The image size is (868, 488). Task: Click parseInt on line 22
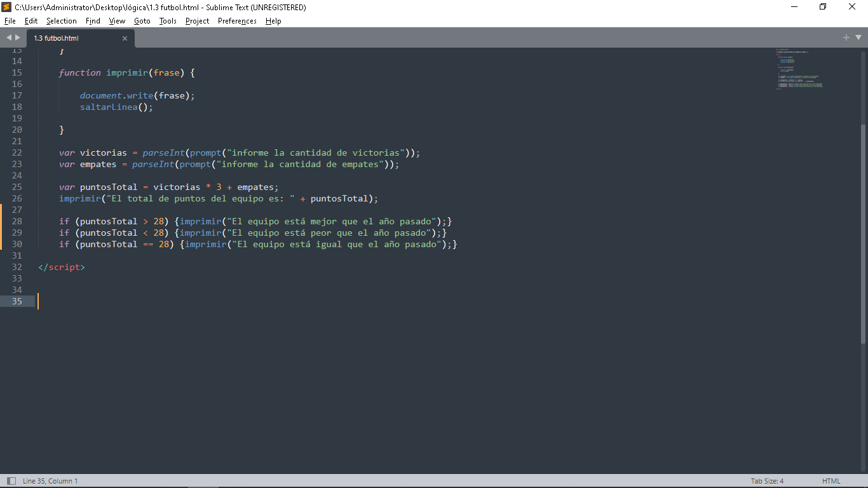click(x=163, y=152)
